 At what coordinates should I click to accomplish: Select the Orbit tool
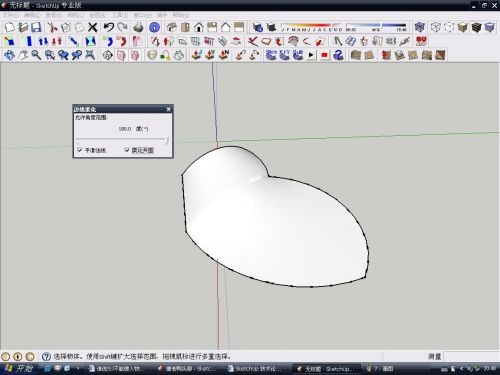coord(9,55)
